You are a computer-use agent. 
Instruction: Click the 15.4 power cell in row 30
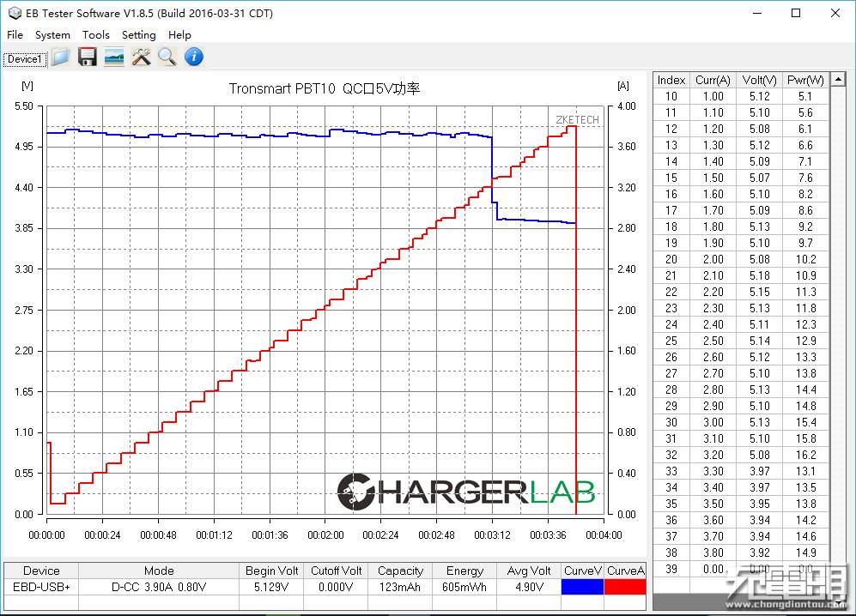pyautogui.click(x=806, y=422)
